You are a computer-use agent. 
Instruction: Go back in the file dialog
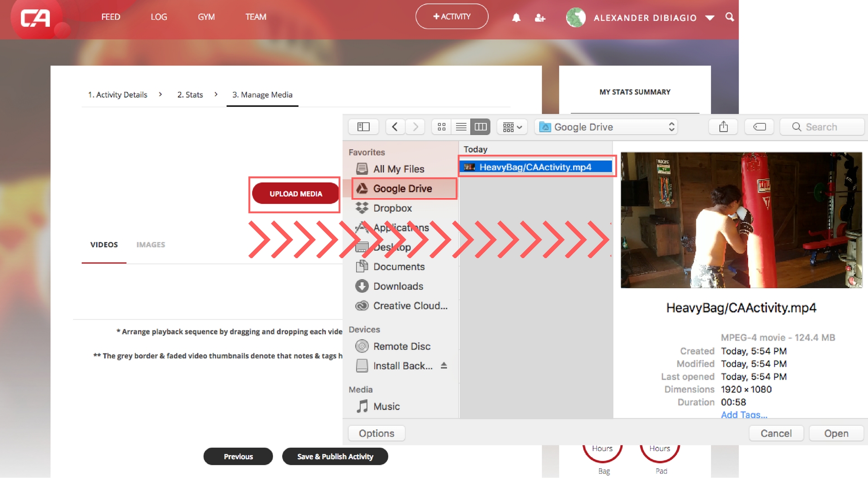[x=395, y=127]
